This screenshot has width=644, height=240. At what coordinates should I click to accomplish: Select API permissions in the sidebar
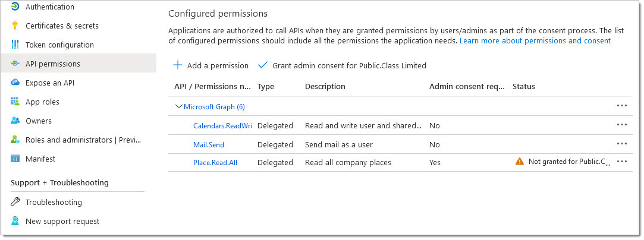pos(78,64)
